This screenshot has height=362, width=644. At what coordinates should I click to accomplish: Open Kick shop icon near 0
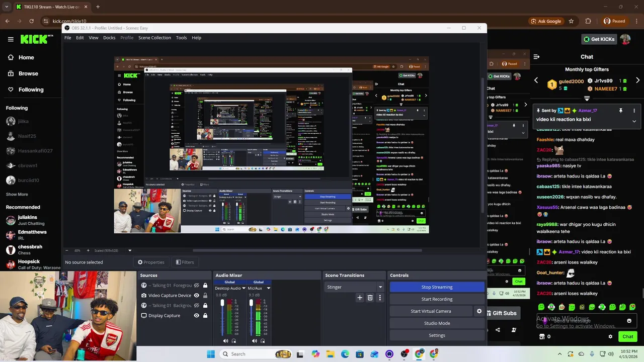541,337
